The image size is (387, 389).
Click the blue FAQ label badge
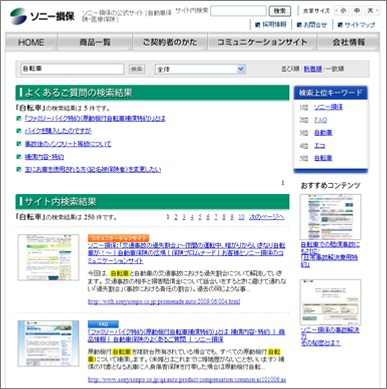pos(103,324)
